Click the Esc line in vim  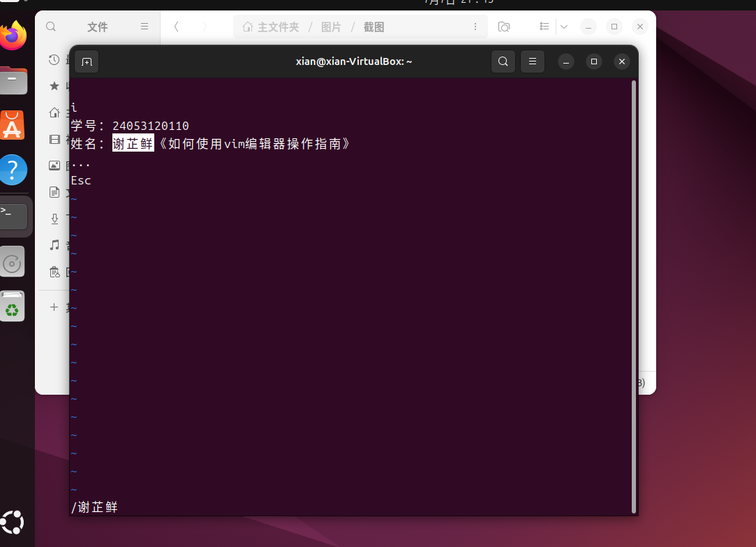click(81, 180)
